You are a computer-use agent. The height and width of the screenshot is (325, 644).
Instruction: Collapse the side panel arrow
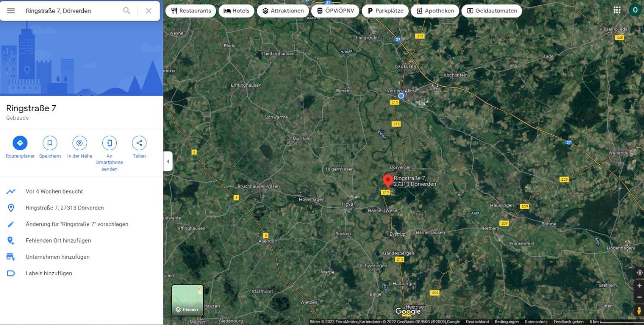pos(168,161)
